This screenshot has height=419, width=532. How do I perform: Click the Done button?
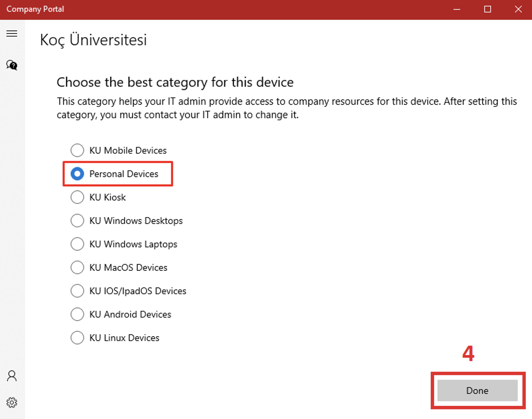[477, 391]
